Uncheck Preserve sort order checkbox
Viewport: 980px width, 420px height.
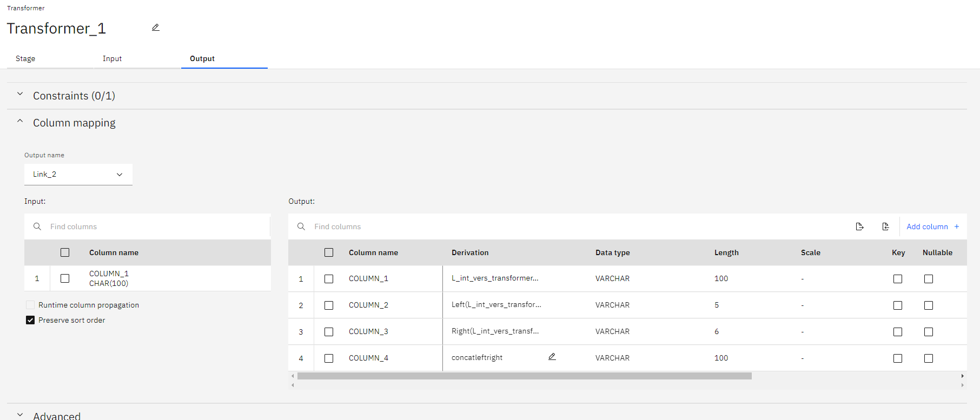point(30,320)
